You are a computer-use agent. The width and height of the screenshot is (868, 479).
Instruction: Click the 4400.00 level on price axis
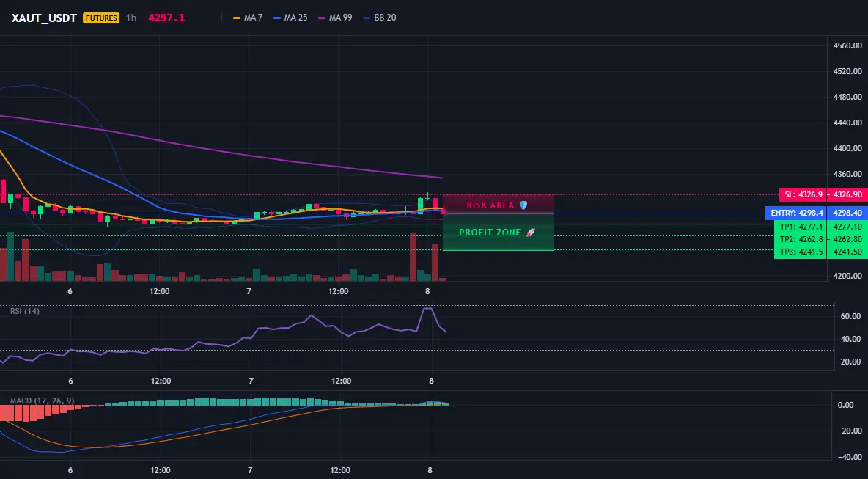[x=847, y=148]
